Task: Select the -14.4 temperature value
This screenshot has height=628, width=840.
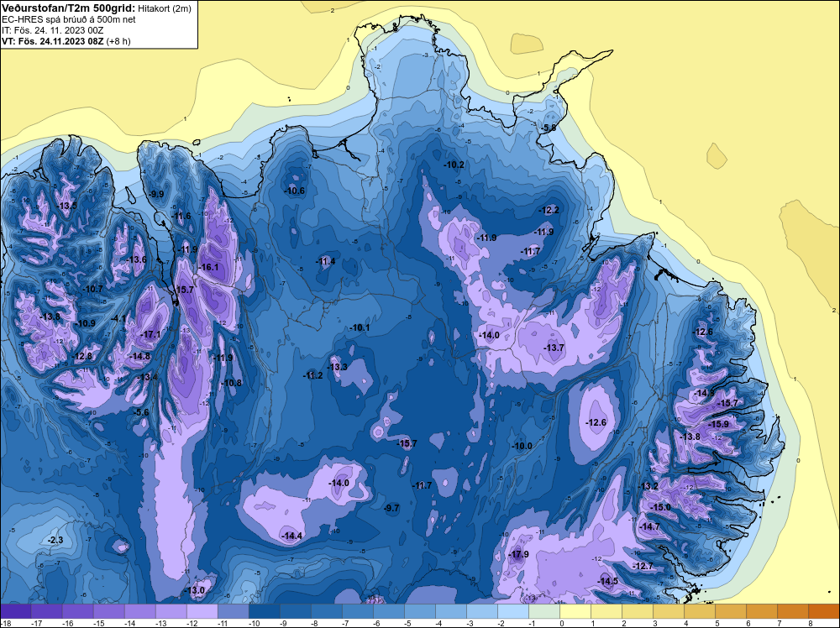Action: tap(292, 536)
